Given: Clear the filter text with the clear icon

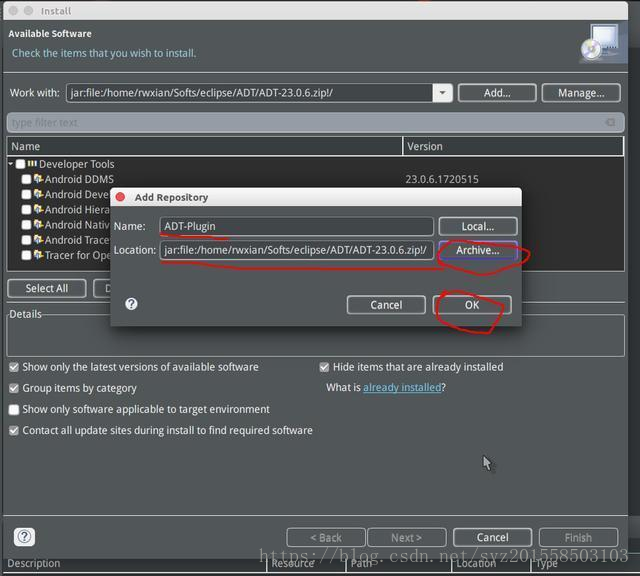Looking at the screenshot, I should click(610, 122).
